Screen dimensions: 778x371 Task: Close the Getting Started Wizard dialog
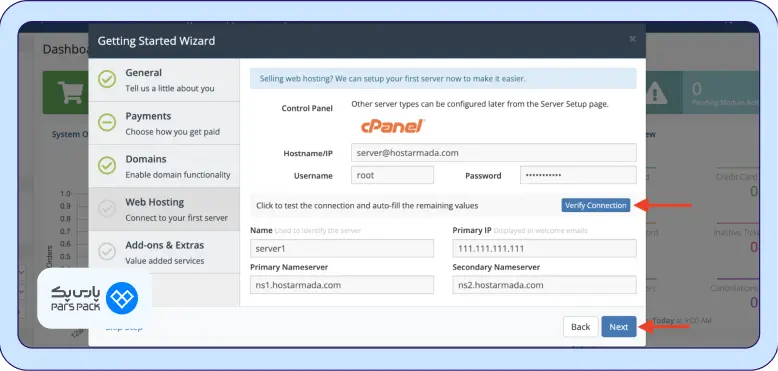tap(632, 39)
